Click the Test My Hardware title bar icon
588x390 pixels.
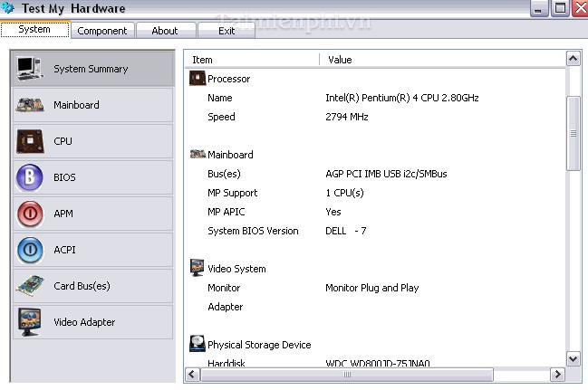coord(7,7)
